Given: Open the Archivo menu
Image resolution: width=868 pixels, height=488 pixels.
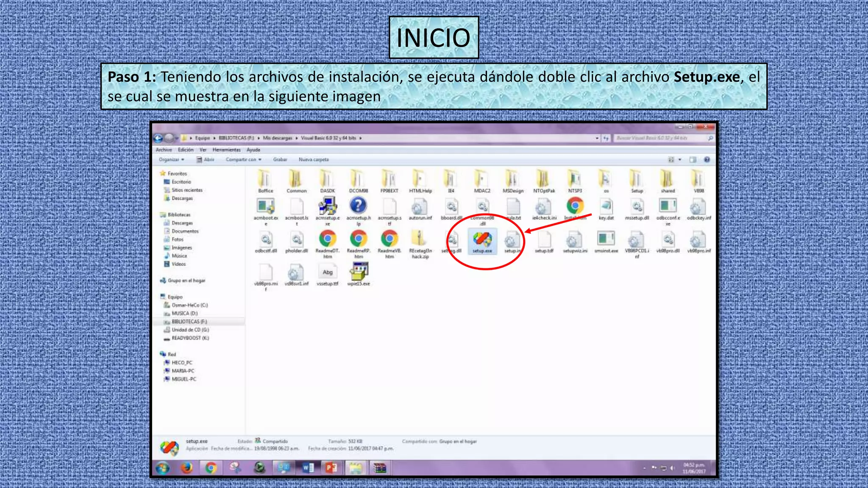Looking at the screenshot, I should tap(164, 150).
